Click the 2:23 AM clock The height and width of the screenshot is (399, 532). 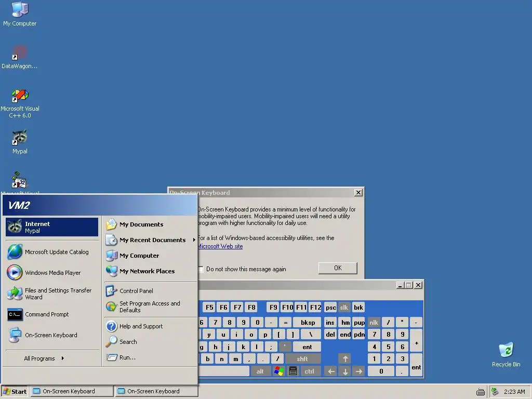[x=514, y=392]
